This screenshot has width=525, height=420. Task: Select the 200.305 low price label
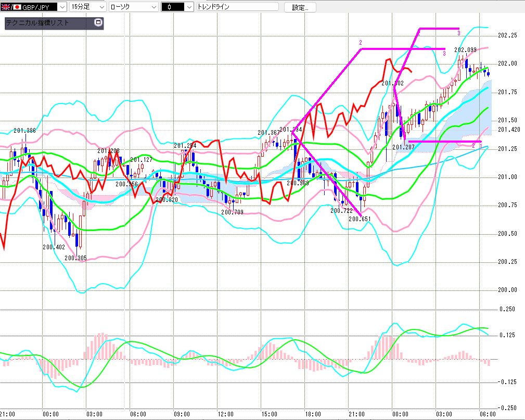pos(75,257)
